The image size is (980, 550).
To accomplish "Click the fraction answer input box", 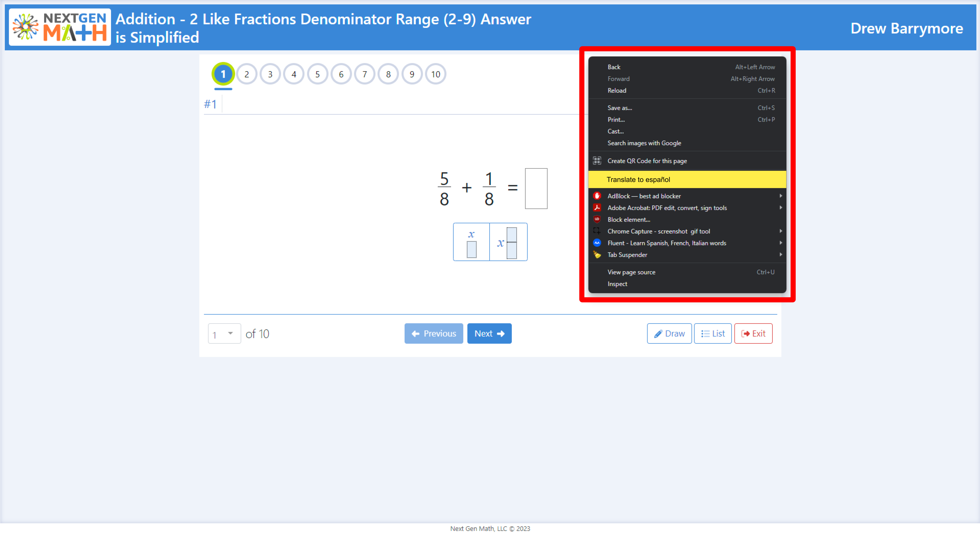I will click(536, 188).
